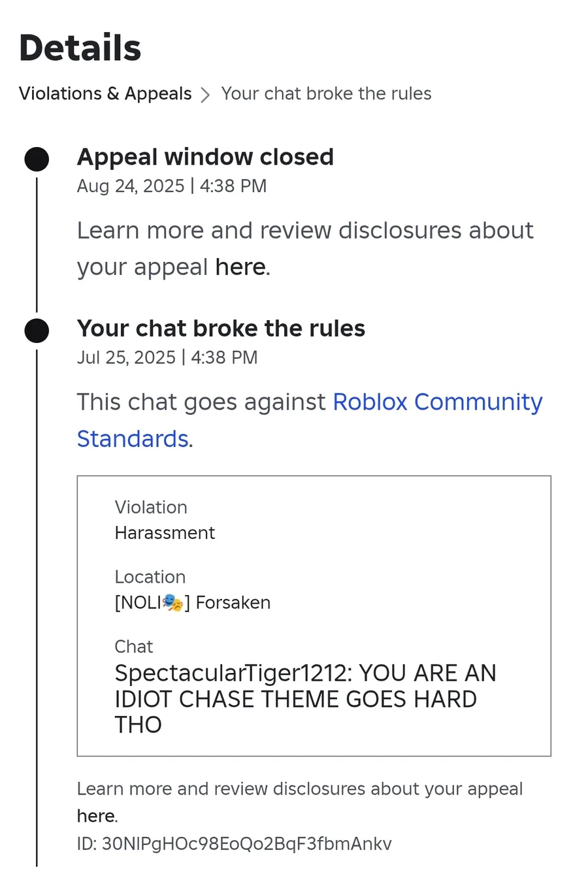Click the Details page title
Viewport: 588px width, 882px height.
coord(80,48)
